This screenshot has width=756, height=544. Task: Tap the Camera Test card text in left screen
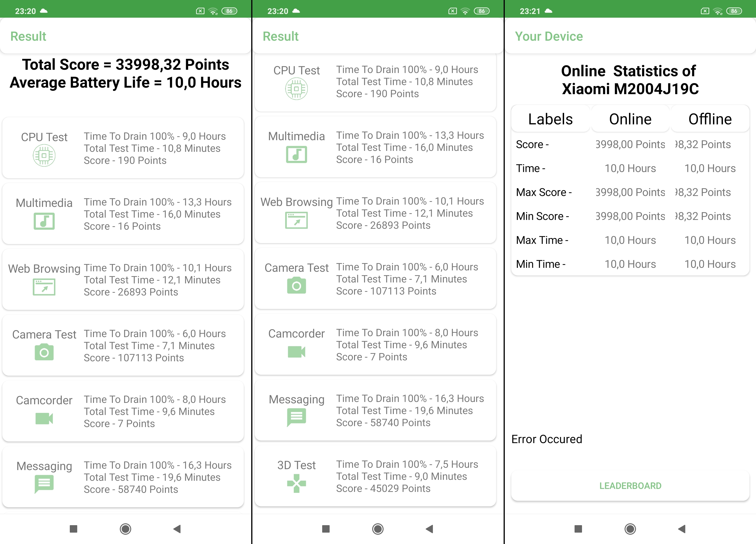point(155,345)
